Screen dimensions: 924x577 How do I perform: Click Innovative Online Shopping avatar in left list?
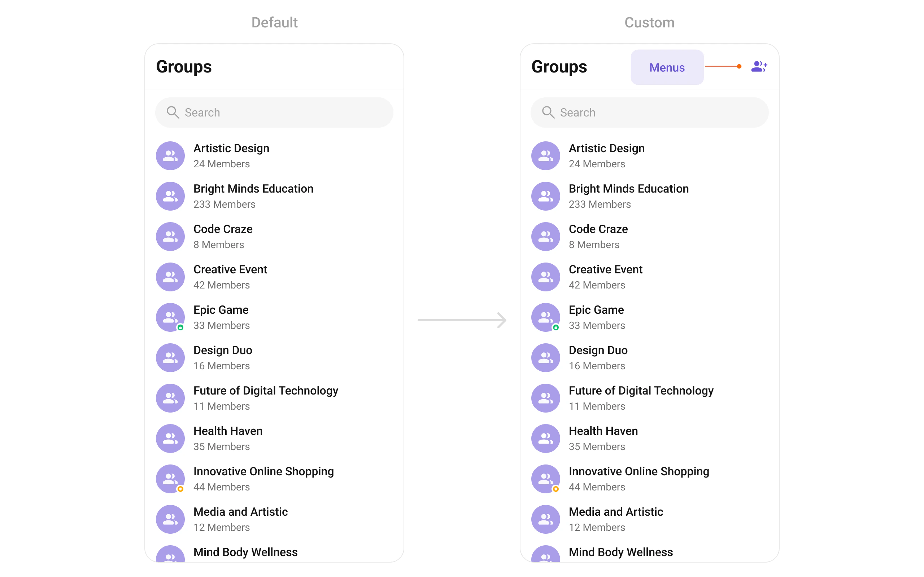(x=170, y=479)
